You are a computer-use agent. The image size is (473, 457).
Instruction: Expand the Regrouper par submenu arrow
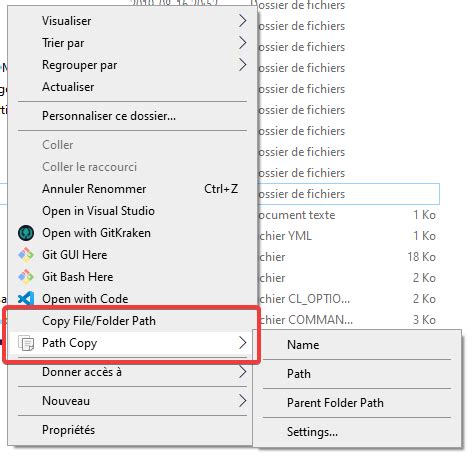tap(243, 65)
